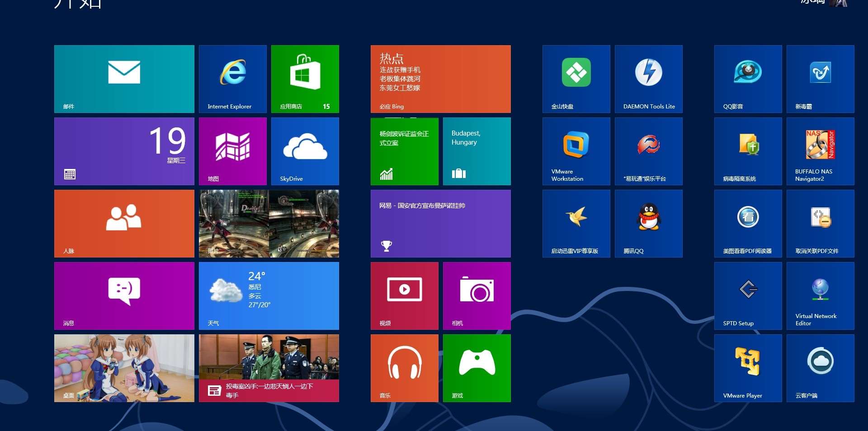Viewport: 868px width, 431px height.
Task: Open the People (人脉) tile
Action: pyautogui.click(x=124, y=224)
